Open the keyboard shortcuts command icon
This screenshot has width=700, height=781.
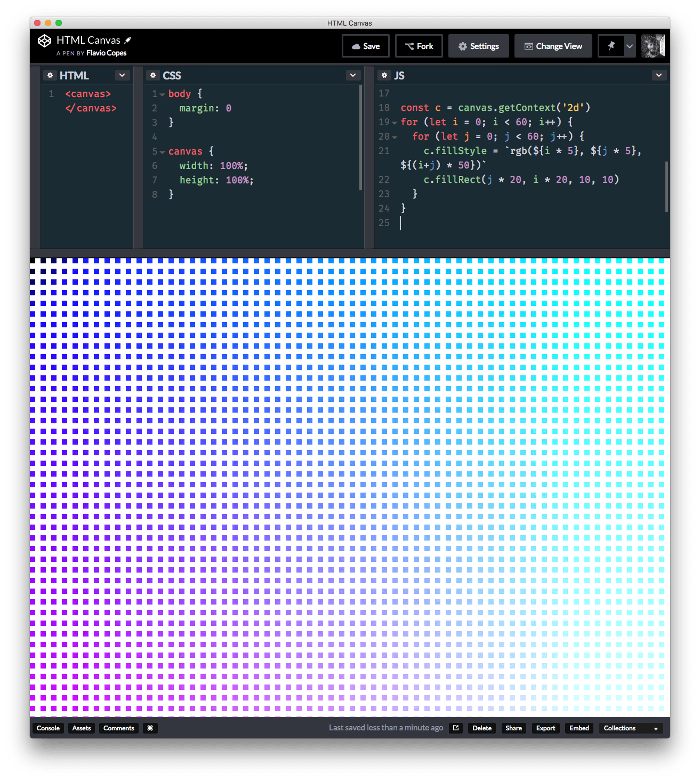coord(150,728)
